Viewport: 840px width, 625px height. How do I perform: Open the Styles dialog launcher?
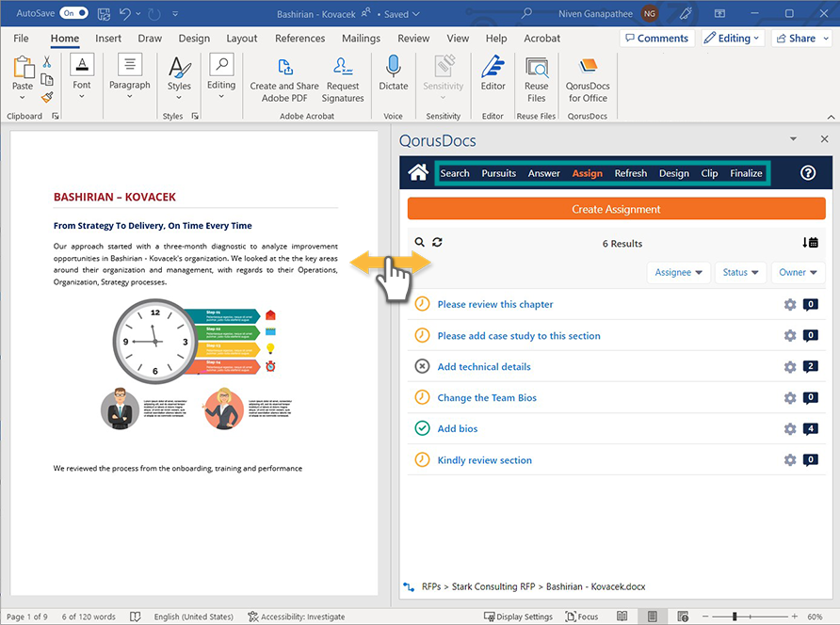(x=195, y=116)
